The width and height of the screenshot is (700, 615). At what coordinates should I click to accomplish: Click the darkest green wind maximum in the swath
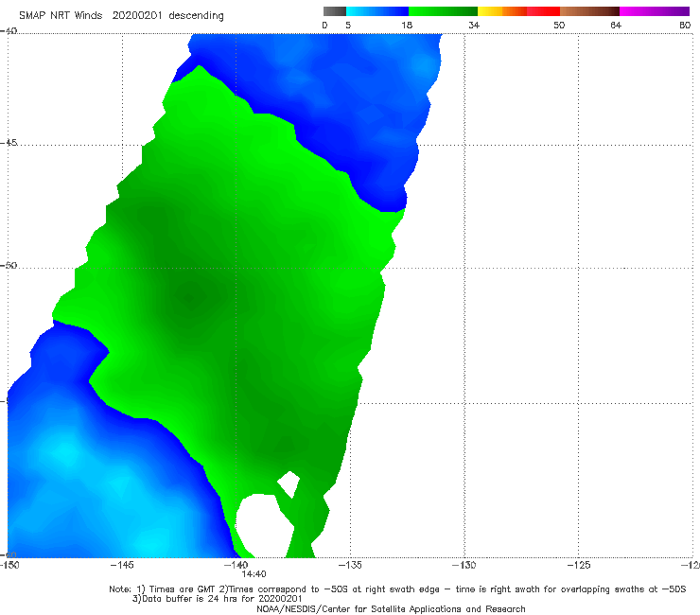point(191,297)
